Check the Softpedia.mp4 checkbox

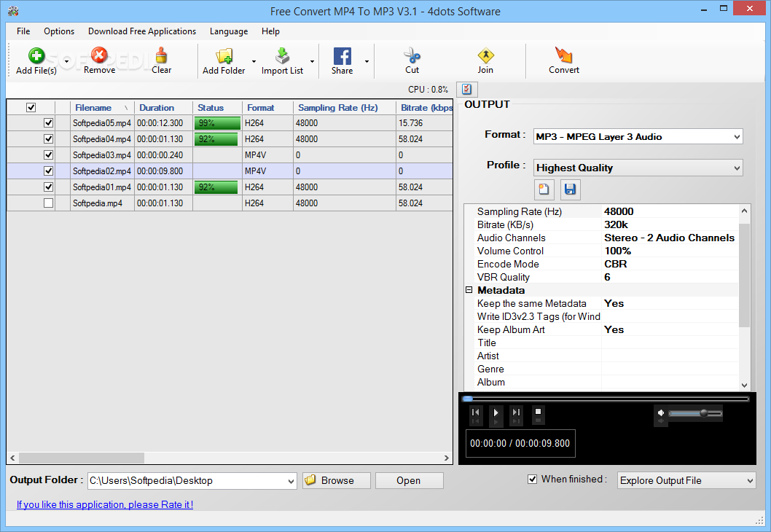point(49,203)
